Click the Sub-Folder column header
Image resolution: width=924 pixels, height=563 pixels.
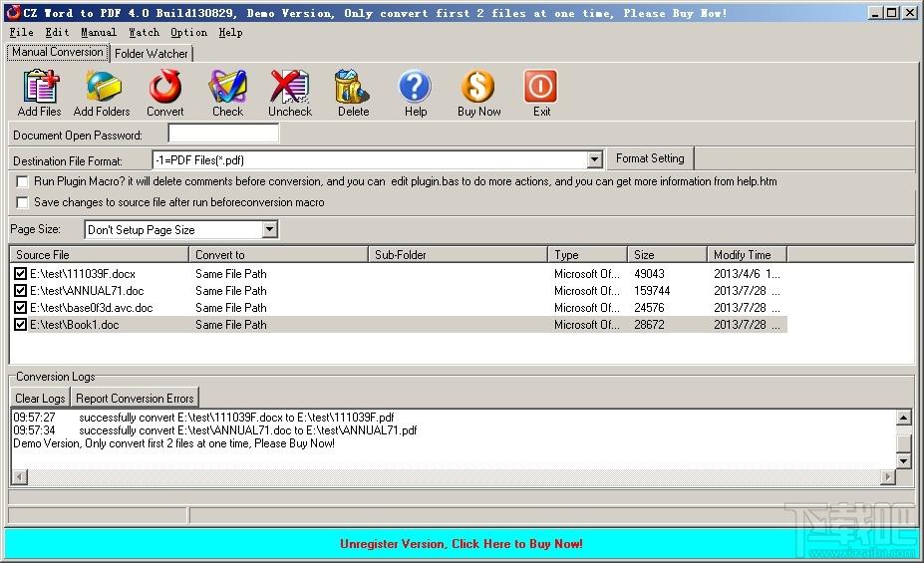coord(458,254)
